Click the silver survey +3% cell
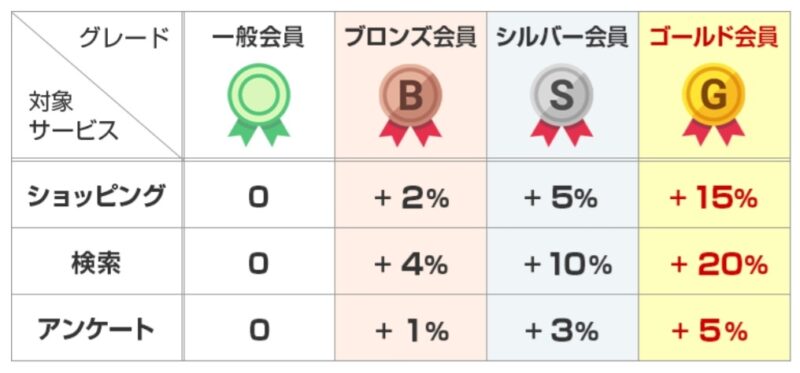 [x=561, y=332]
